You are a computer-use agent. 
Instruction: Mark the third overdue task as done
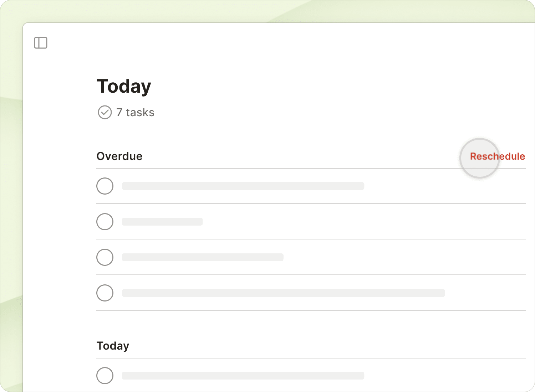[x=105, y=257]
